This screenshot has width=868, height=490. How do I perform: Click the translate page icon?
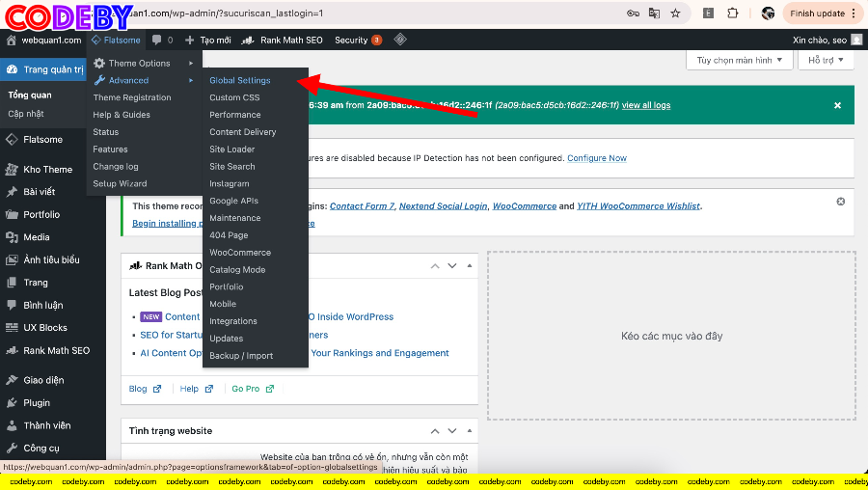[654, 14]
